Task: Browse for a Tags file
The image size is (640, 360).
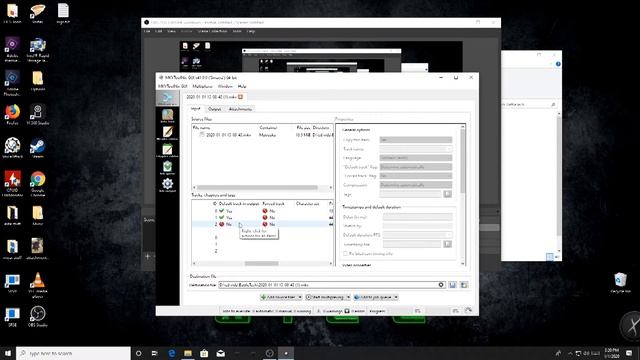Action: click(x=448, y=194)
